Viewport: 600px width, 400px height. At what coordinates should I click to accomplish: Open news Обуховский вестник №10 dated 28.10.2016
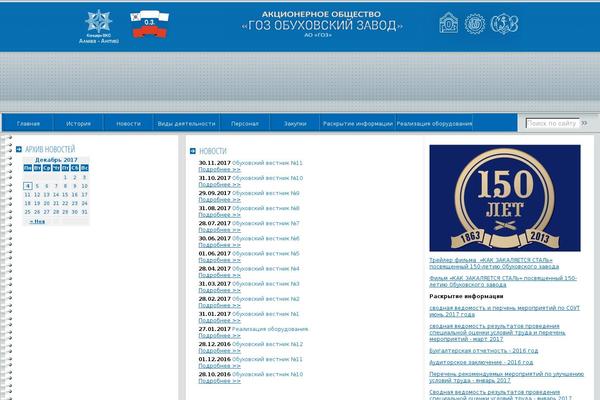coord(267,374)
